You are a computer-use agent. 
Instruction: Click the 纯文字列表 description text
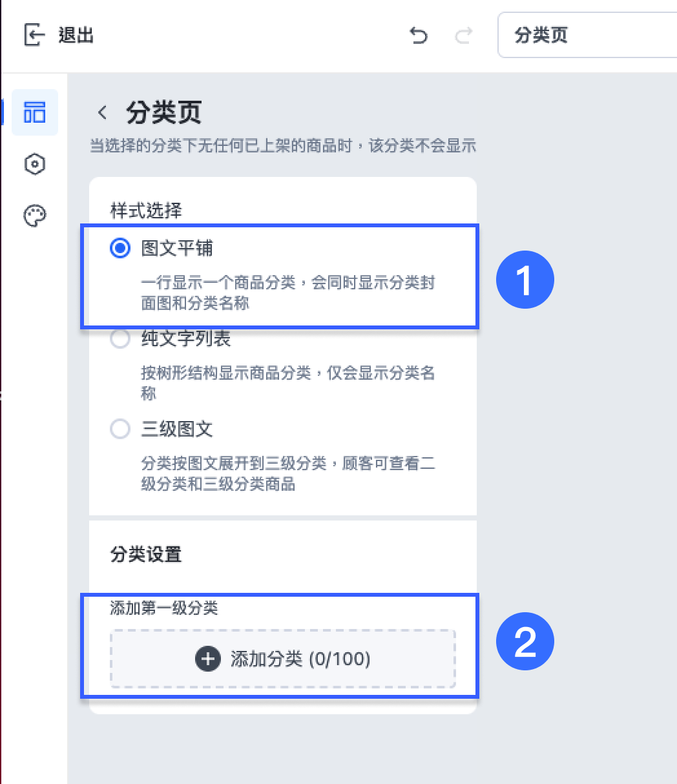tap(288, 383)
